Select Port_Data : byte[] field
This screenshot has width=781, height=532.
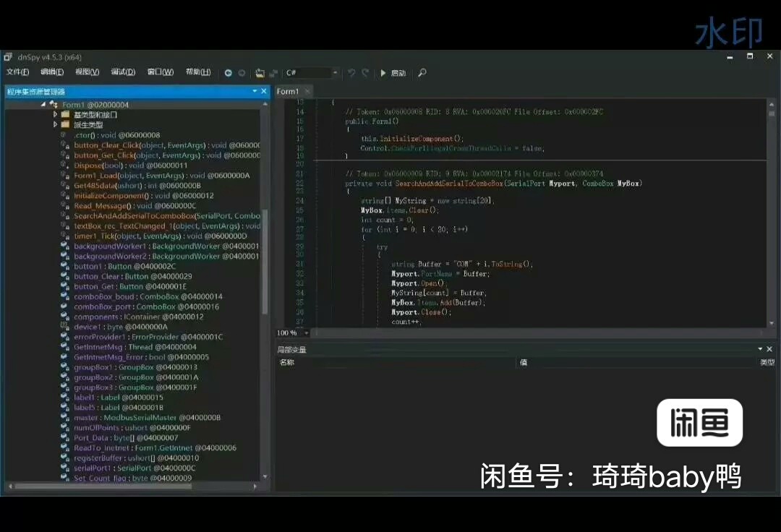click(126, 437)
